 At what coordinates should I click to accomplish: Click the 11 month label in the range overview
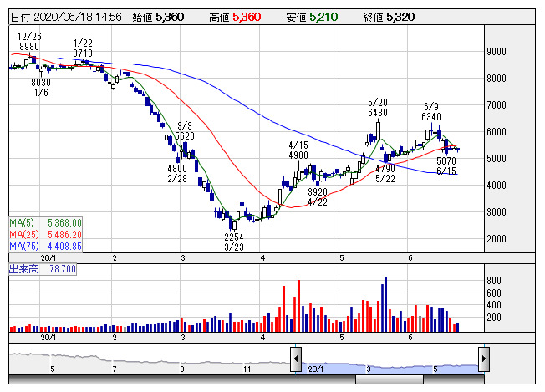point(247,369)
